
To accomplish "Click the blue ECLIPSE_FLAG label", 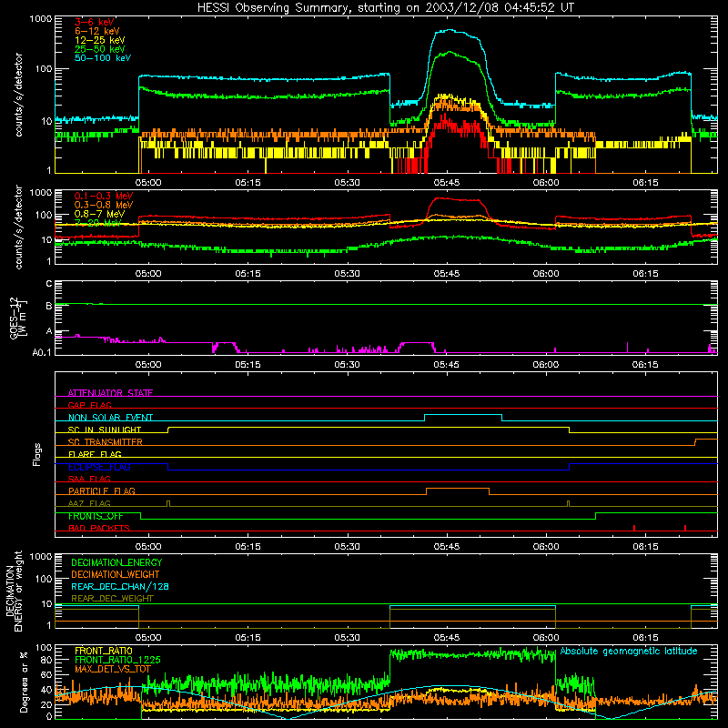I will [x=99, y=467].
